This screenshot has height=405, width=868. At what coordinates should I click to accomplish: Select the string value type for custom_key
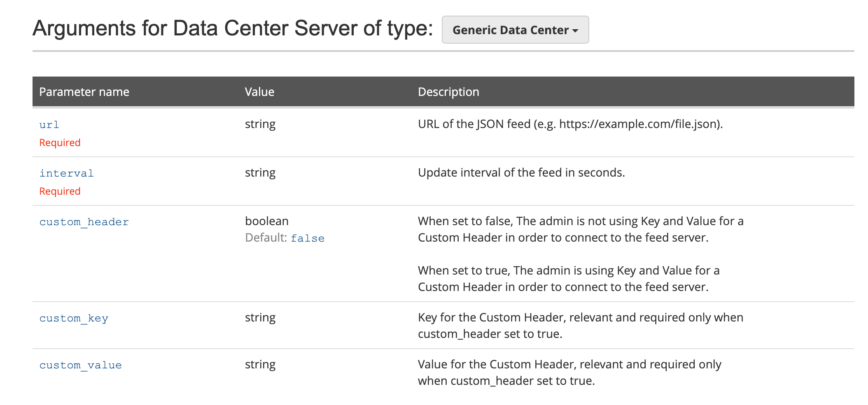click(x=260, y=317)
